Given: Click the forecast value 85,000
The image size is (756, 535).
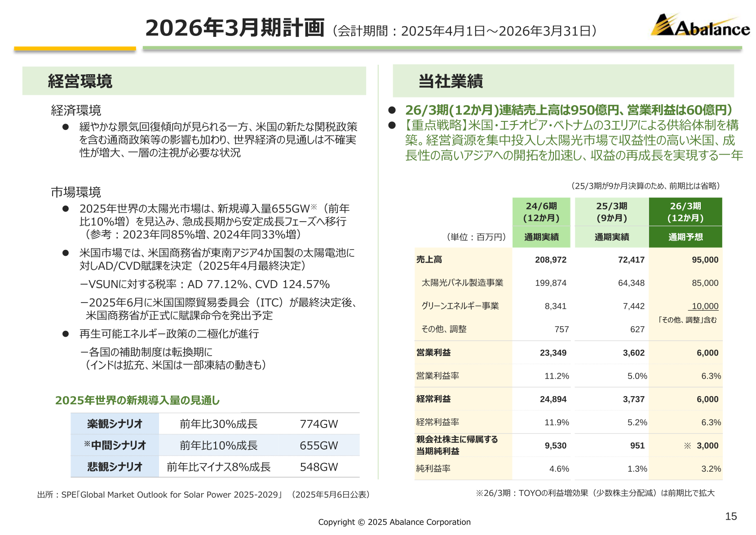Looking at the screenshot, I should [705, 283].
